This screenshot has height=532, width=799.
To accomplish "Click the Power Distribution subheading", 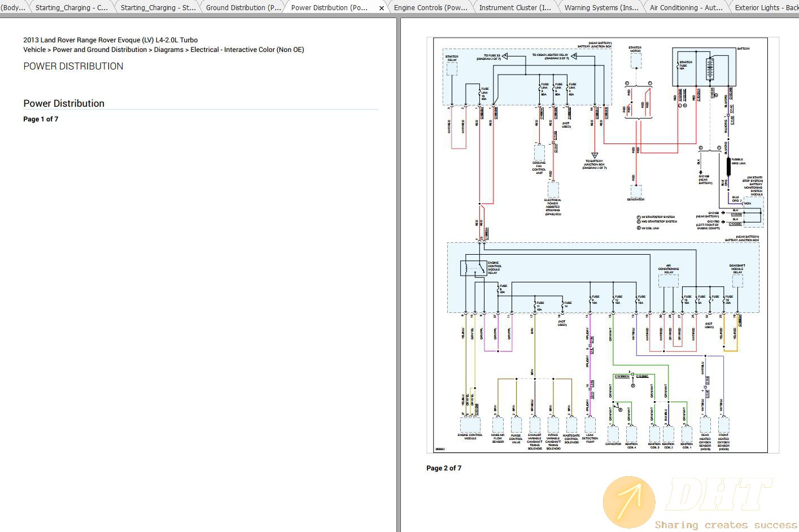I will pyautogui.click(x=64, y=103).
